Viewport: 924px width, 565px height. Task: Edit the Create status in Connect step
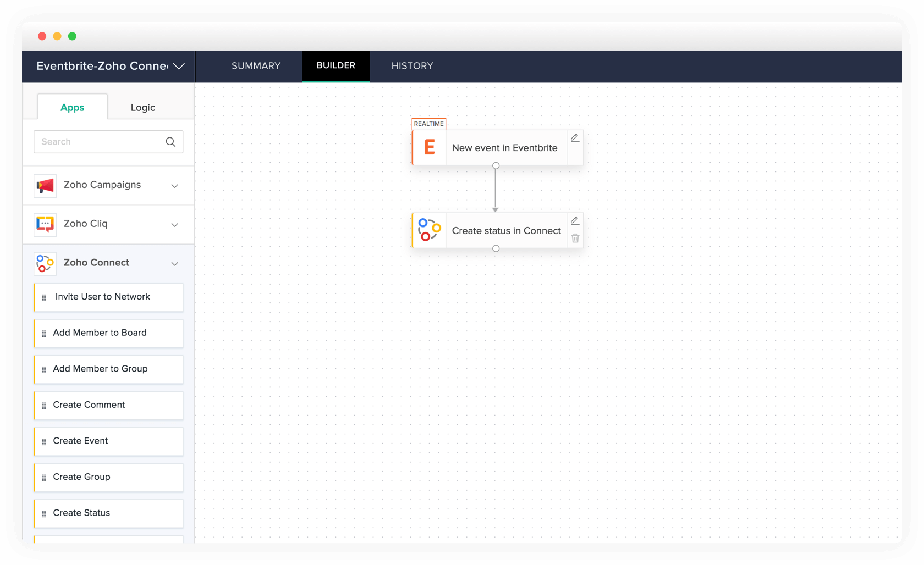tap(575, 220)
